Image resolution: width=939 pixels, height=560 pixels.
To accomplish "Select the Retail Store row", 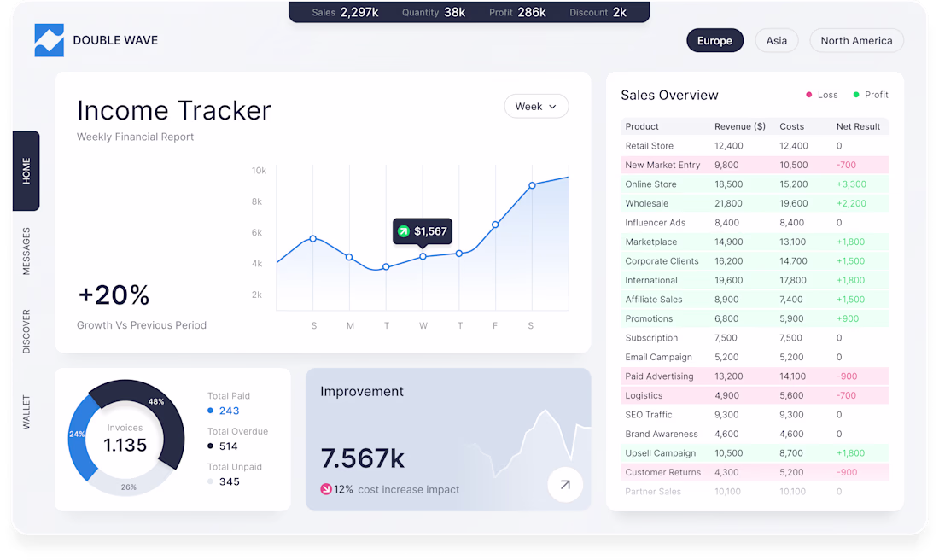I will click(x=755, y=145).
